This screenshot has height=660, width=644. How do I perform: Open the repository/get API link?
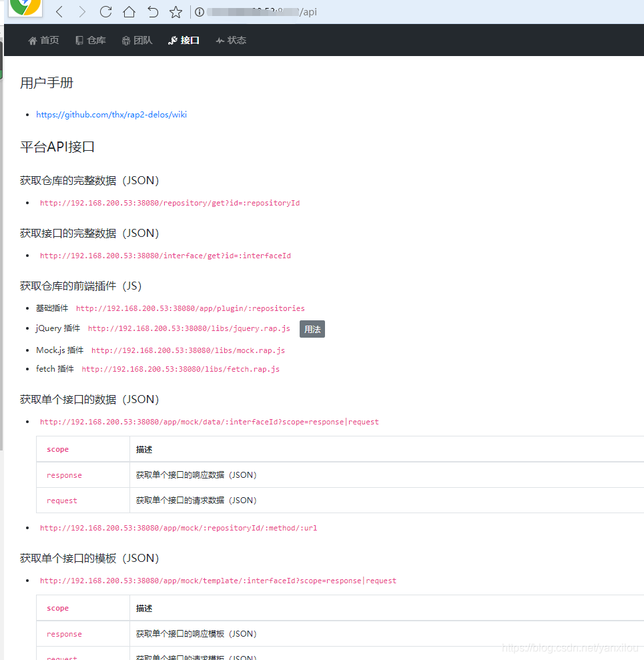coord(170,203)
